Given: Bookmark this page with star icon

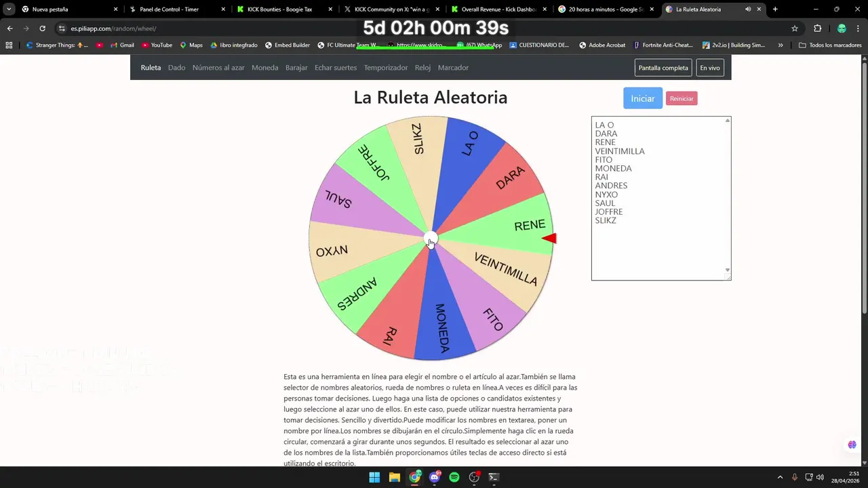Looking at the screenshot, I should point(795,28).
